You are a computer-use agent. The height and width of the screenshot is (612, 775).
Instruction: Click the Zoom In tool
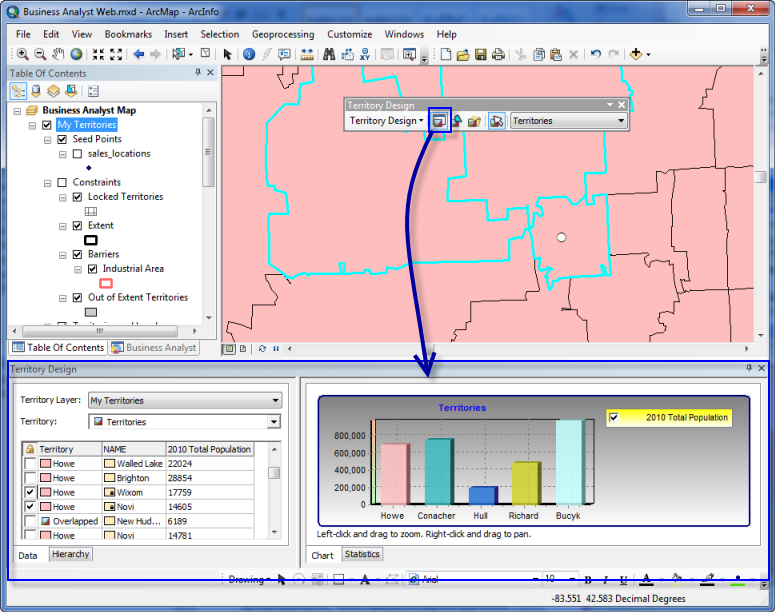pos(22,54)
